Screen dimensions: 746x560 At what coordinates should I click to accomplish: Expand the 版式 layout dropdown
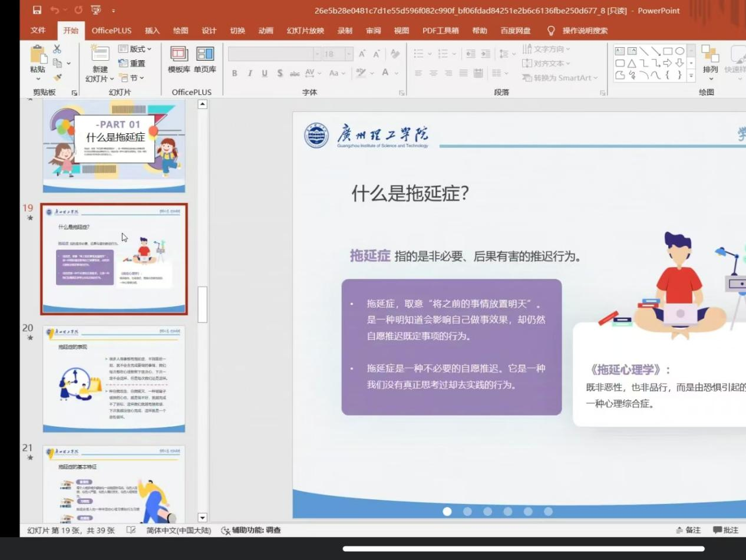135,49
